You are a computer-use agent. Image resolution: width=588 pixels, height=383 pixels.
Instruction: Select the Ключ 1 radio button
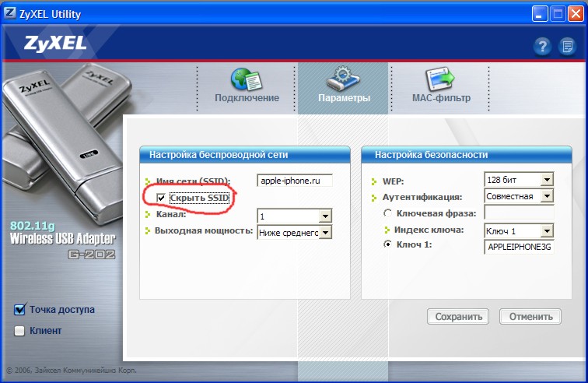(387, 244)
